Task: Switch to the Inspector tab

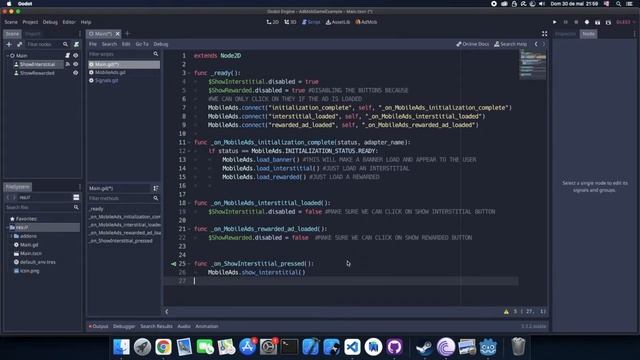Action: coord(565,34)
